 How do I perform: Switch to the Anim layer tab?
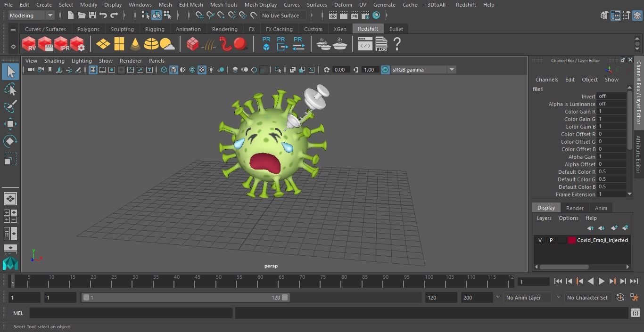(x=601, y=208)
